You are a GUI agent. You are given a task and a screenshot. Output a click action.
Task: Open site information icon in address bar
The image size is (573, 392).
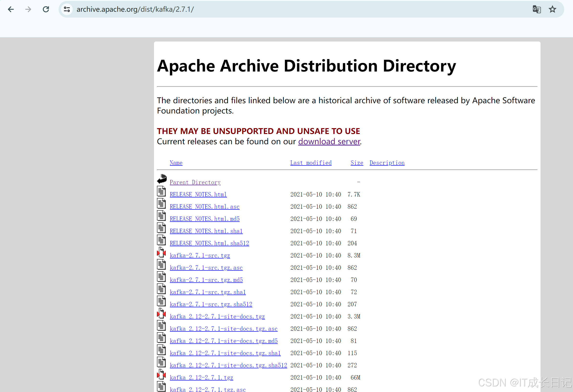click(67, 9)
